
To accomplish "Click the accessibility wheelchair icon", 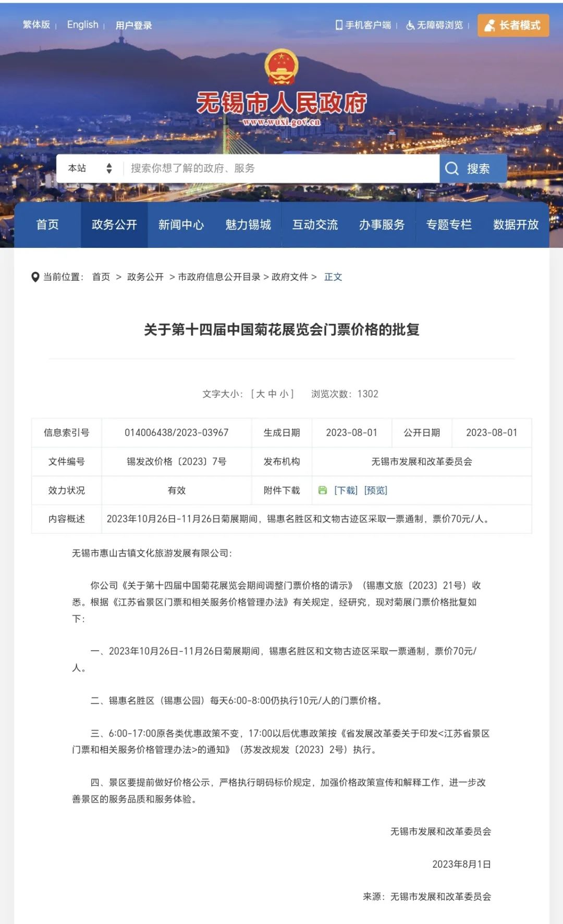I will coord(410,25).
